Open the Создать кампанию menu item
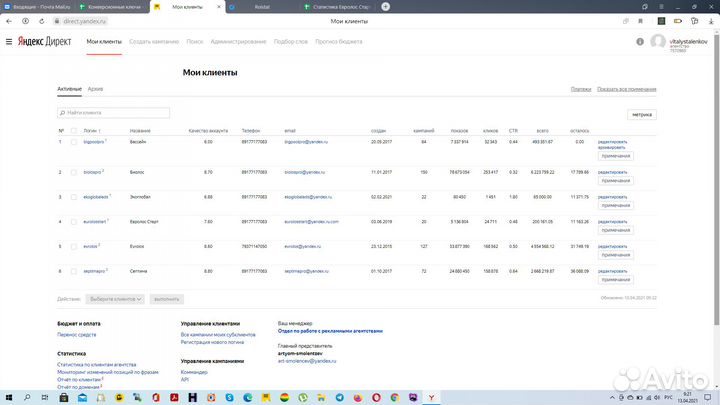Image resolution: width=720 pixels, height=405 pixels. click(x=153, y=42)
